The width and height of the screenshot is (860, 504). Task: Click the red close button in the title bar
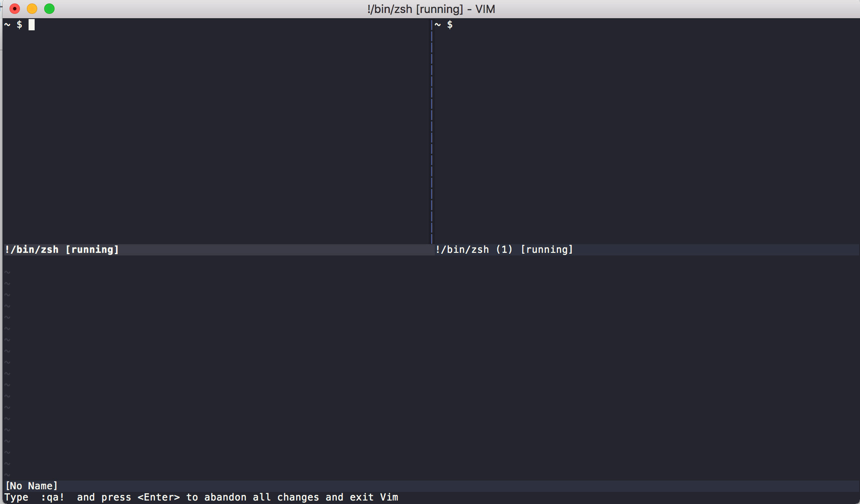pos(14,8)
